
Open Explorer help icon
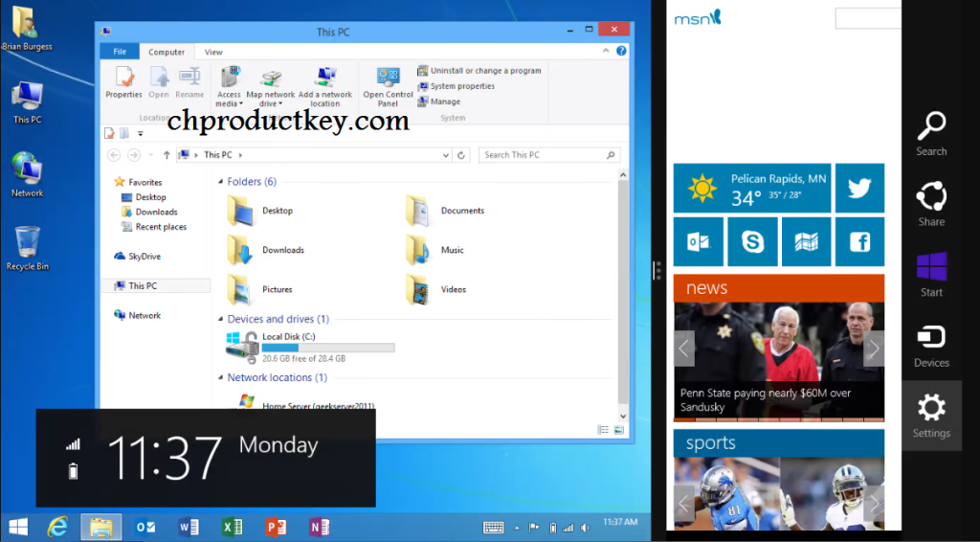(621, 52)
